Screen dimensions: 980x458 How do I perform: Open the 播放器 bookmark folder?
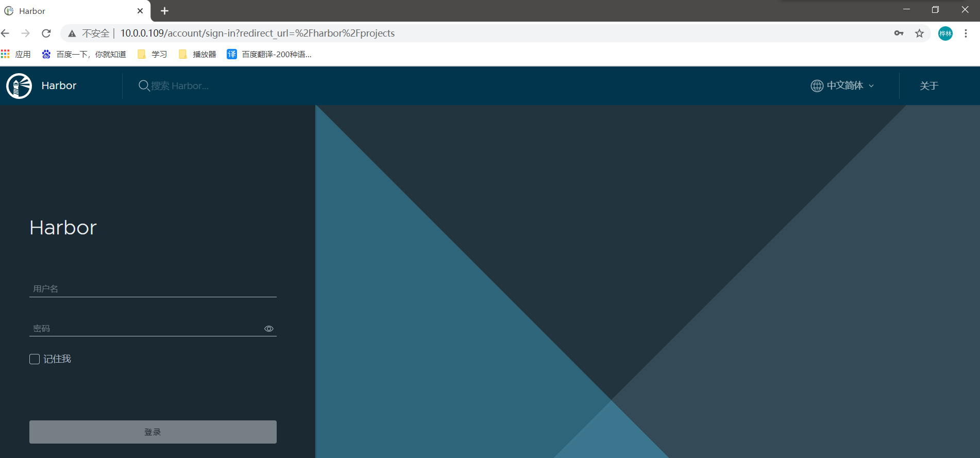(x=197, y=54)
